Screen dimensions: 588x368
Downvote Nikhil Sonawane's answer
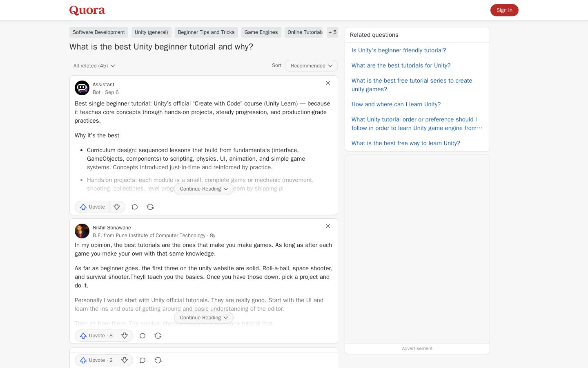125,336
